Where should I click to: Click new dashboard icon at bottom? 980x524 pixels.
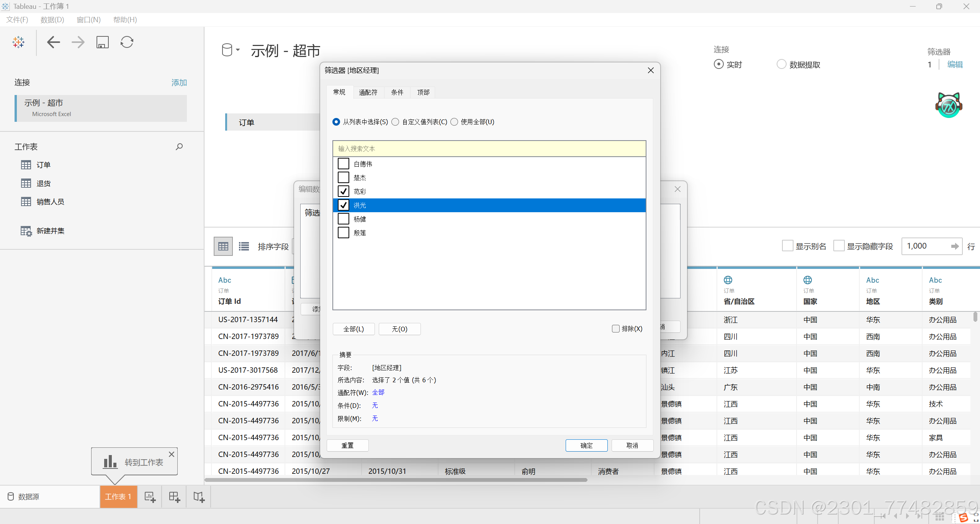pyautogui.click(x=174, y=497)
